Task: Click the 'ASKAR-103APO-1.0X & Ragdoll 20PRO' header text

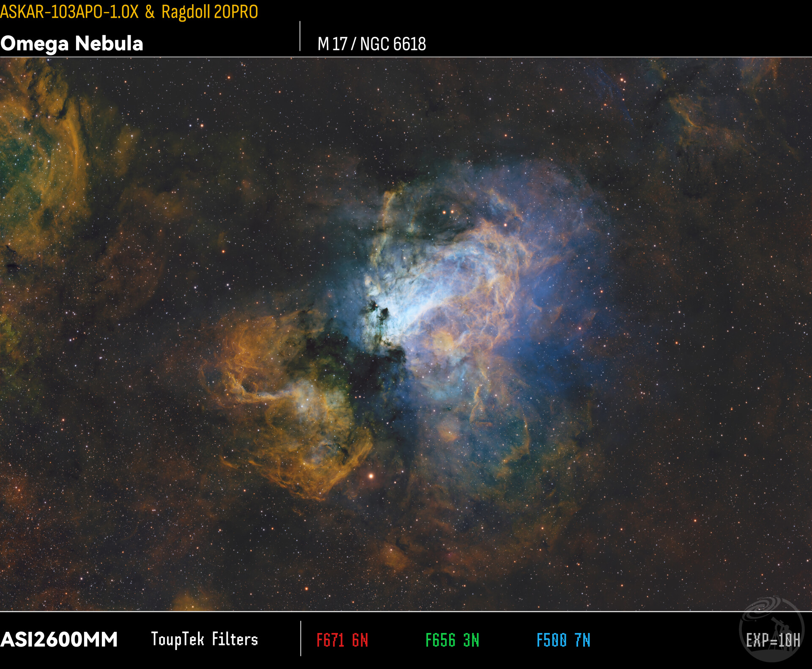Action: pos(129,12)
